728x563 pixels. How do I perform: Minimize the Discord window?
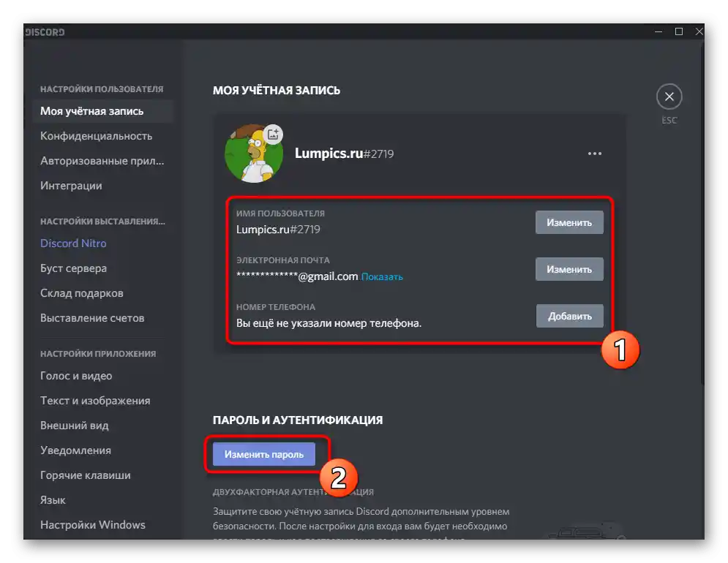tap(658, 31)
